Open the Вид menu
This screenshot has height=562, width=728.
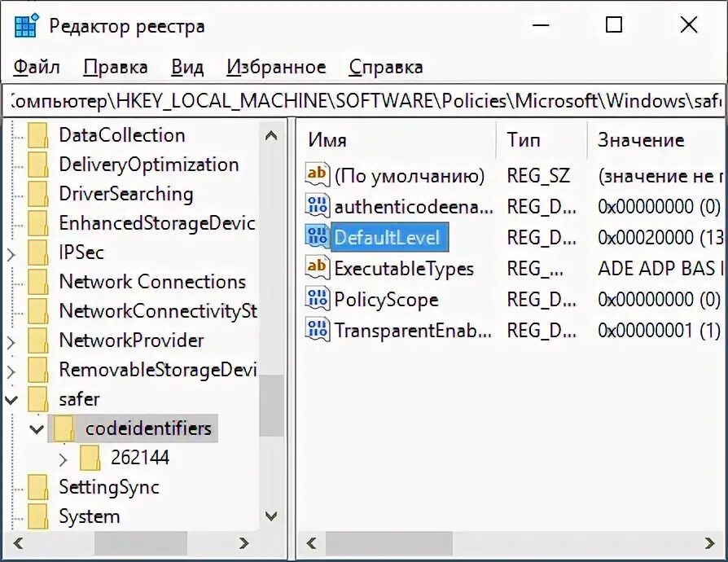pyautogui.click(x=187, y=67)
